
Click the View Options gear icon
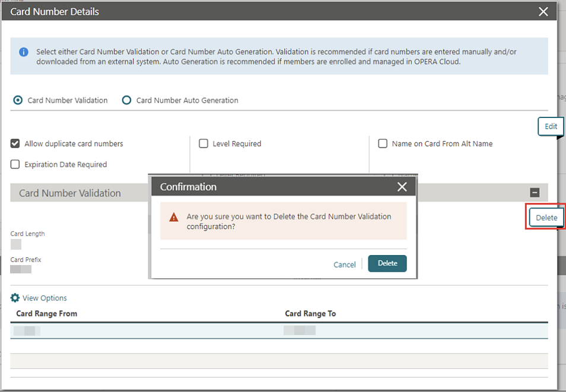click(15, 298)
